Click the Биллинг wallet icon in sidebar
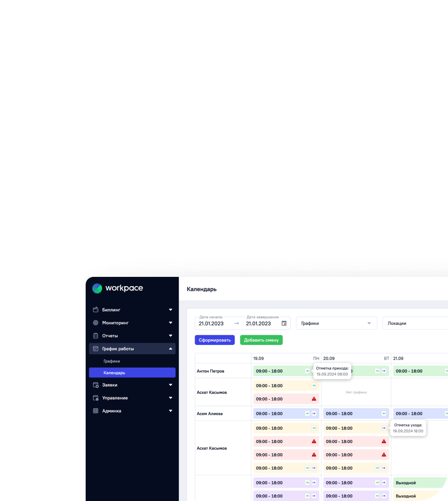Image resolution: width=448 pixels, height=501 pixels. click(x=95, y=310)
